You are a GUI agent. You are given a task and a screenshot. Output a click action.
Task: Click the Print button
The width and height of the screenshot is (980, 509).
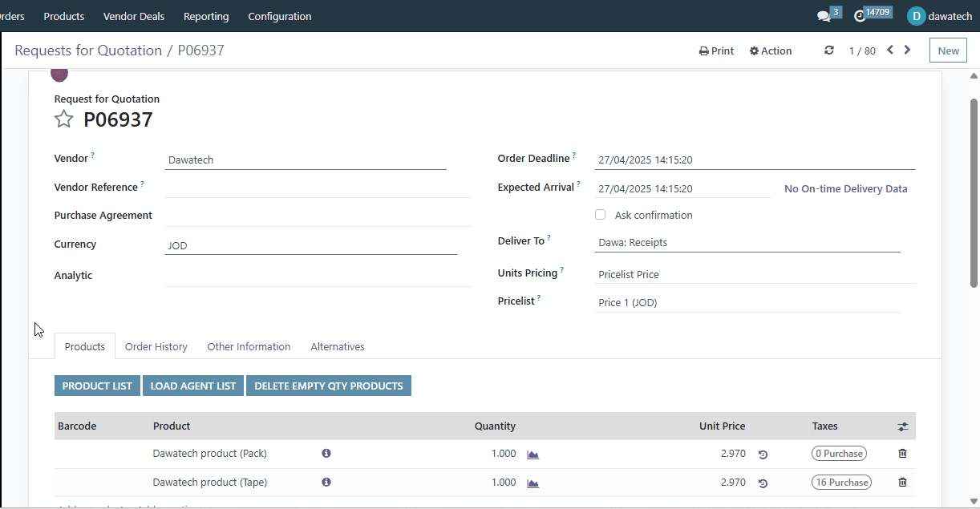716,50
